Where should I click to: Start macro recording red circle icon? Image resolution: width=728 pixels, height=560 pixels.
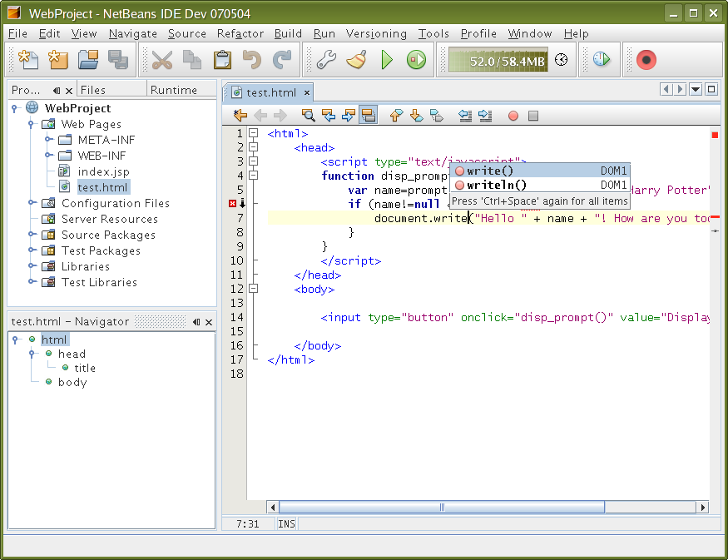pyautogui.click(x=513, y=116)
